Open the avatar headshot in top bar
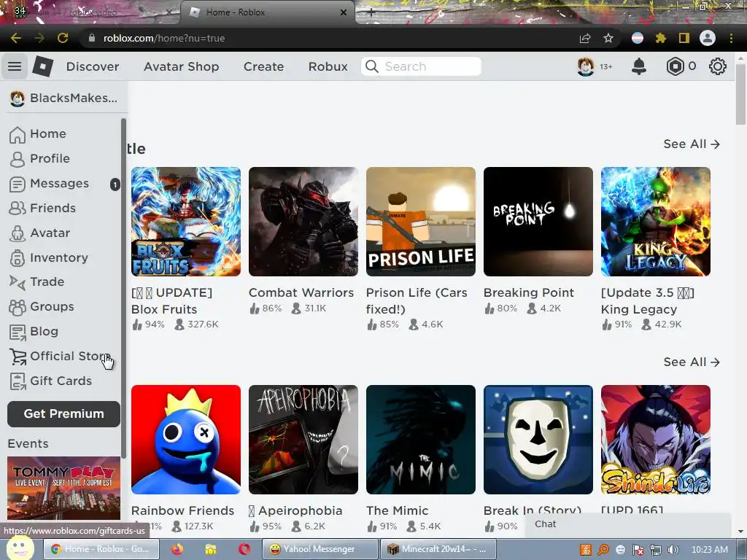The width and height of the screenshot is (747, 560). tap(586, 66)
